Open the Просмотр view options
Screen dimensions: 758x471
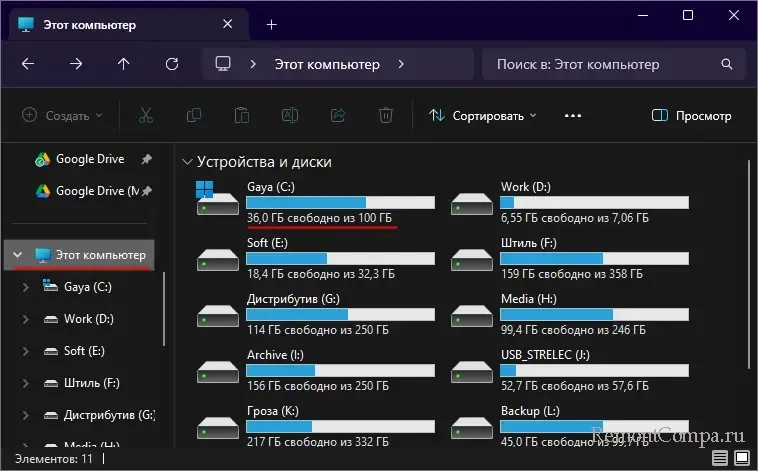[692, 115]
